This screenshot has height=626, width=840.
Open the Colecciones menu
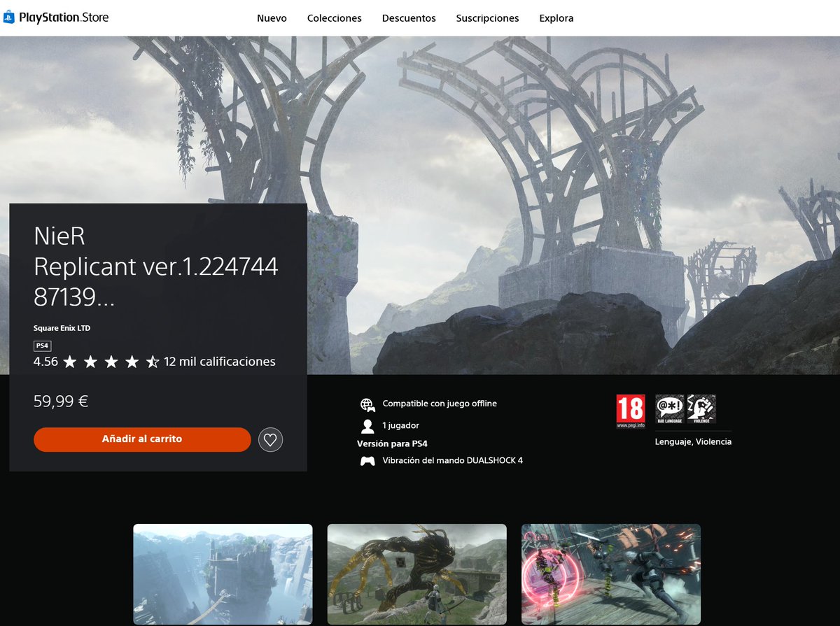click(x=334, y=18)
